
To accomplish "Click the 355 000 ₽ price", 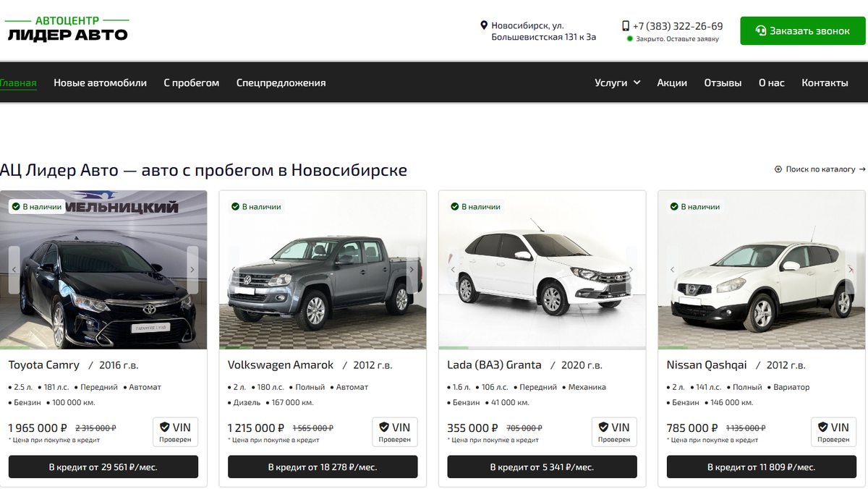I will (472, 428).
